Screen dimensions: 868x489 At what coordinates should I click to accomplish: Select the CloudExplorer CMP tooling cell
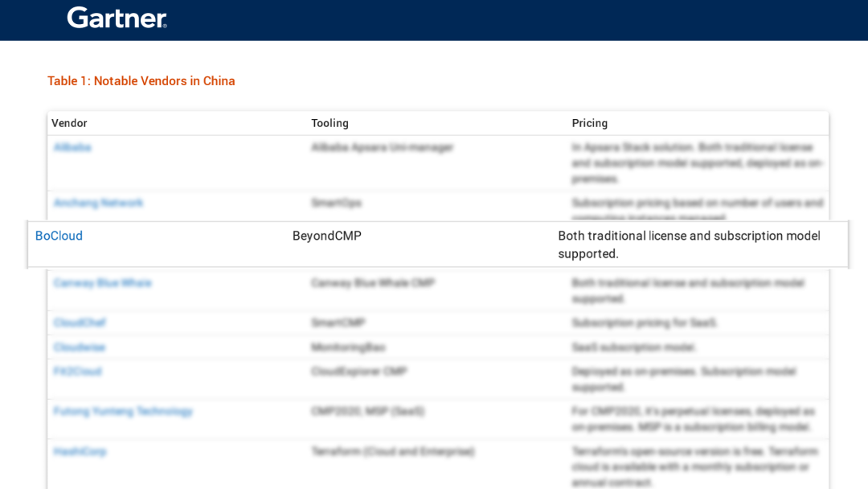coord(359,371)
